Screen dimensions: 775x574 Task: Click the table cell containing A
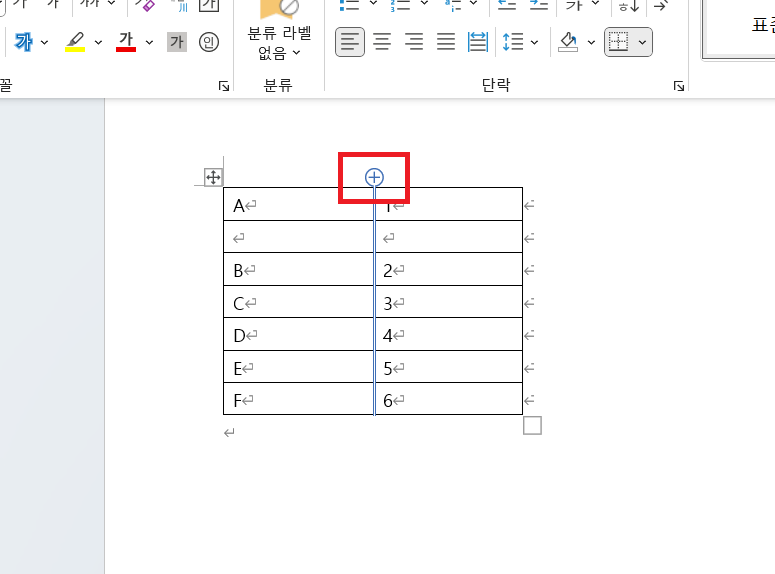coord(299,204)
